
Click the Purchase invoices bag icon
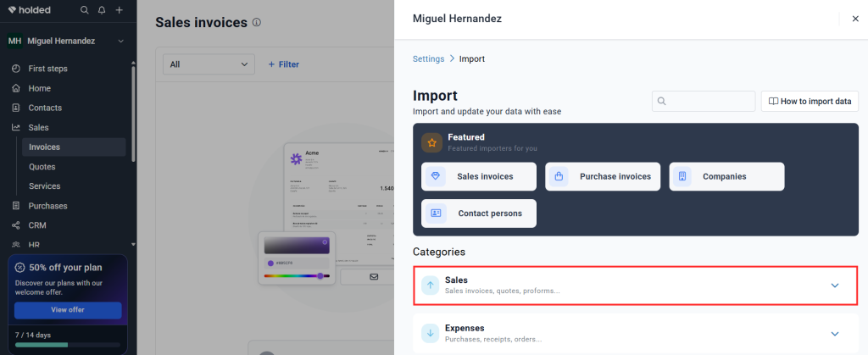click(559, 176)
